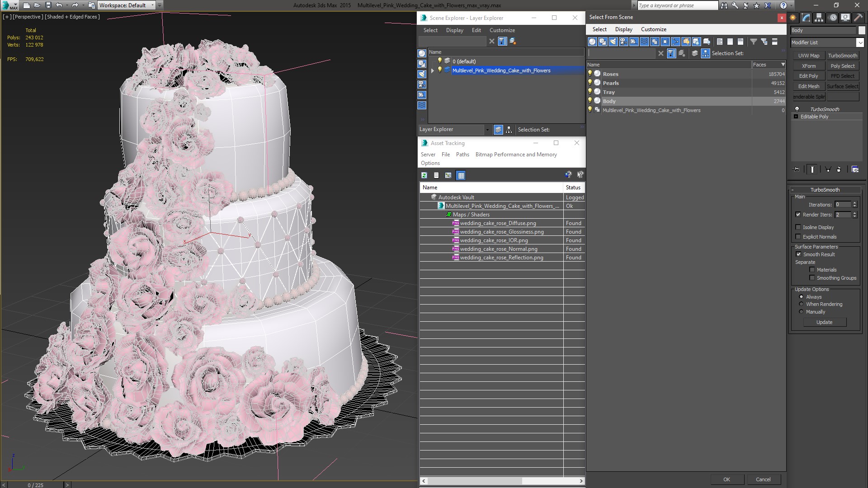
Task: Toggle Display Lights filter in Select From Scene
Action: pyautogui.click(x=613, y=42)
